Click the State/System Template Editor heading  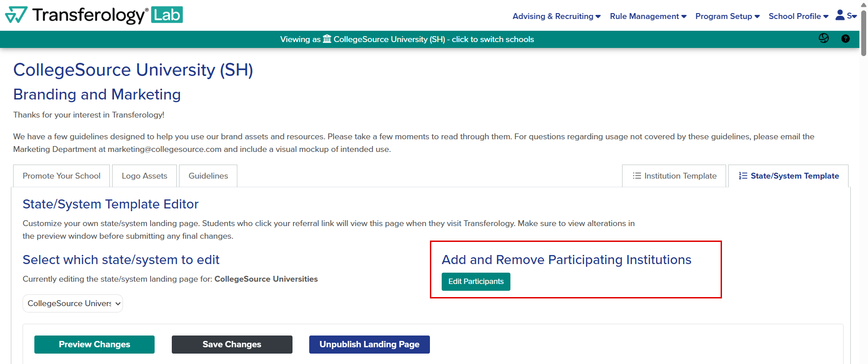(x=111, y=204)
